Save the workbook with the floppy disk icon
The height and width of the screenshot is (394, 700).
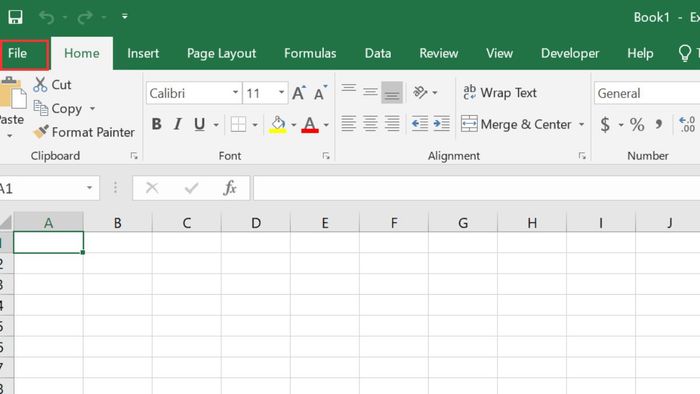click(x=15, y=17)
